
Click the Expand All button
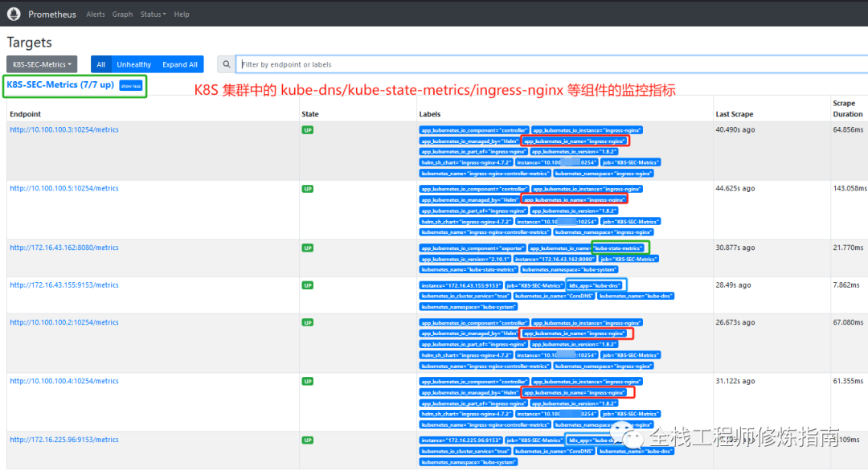point(180,64)
